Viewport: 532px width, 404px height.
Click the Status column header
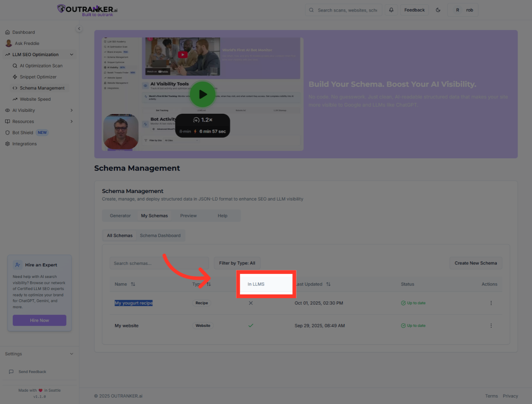point(407,284)
